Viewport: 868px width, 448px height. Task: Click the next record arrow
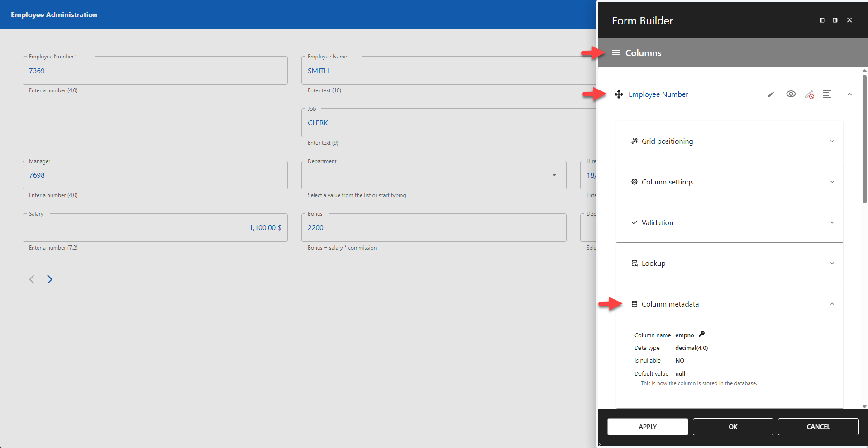[x=50, y=279]
